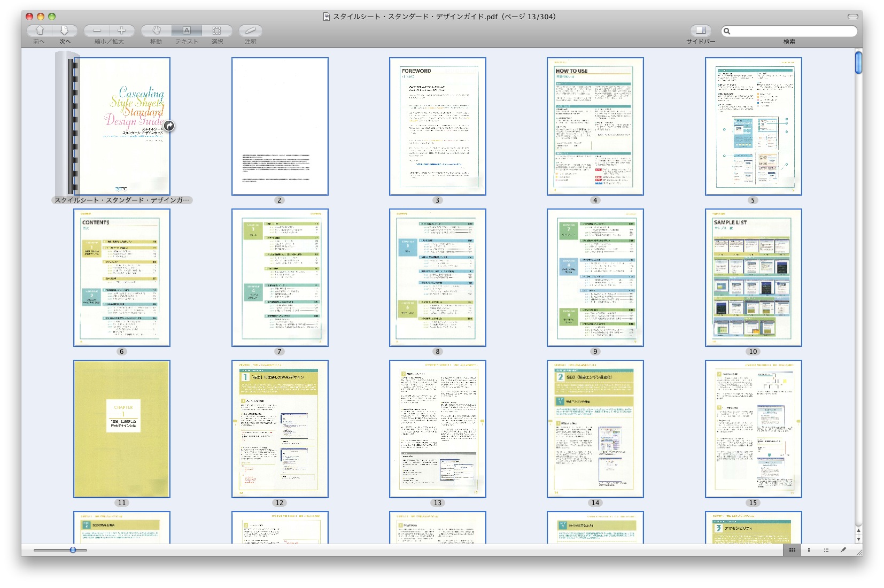Show annotations with bottom pencil icon
The width and height of the screenshot is (884, 588).
[x=843, y=550]
